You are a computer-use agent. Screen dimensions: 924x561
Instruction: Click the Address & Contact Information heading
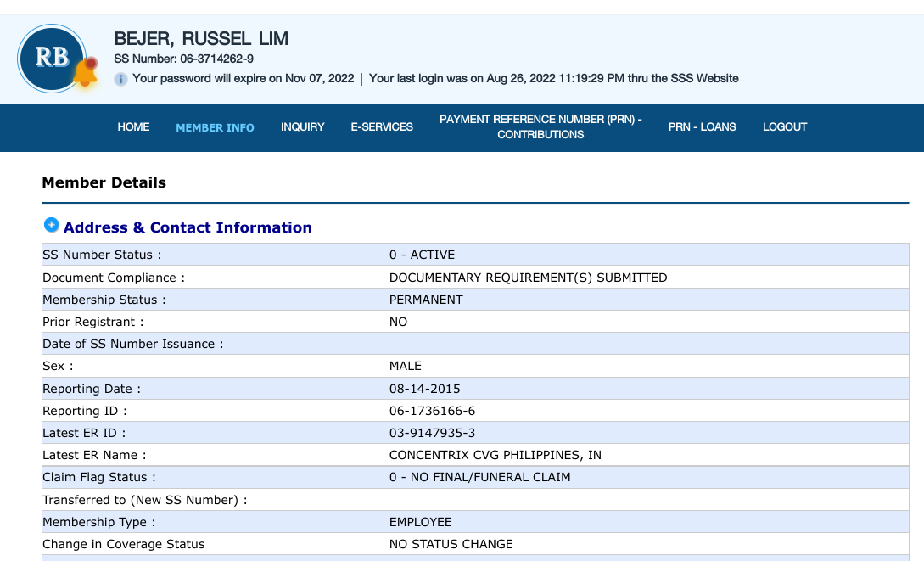[x=188, y=227]
